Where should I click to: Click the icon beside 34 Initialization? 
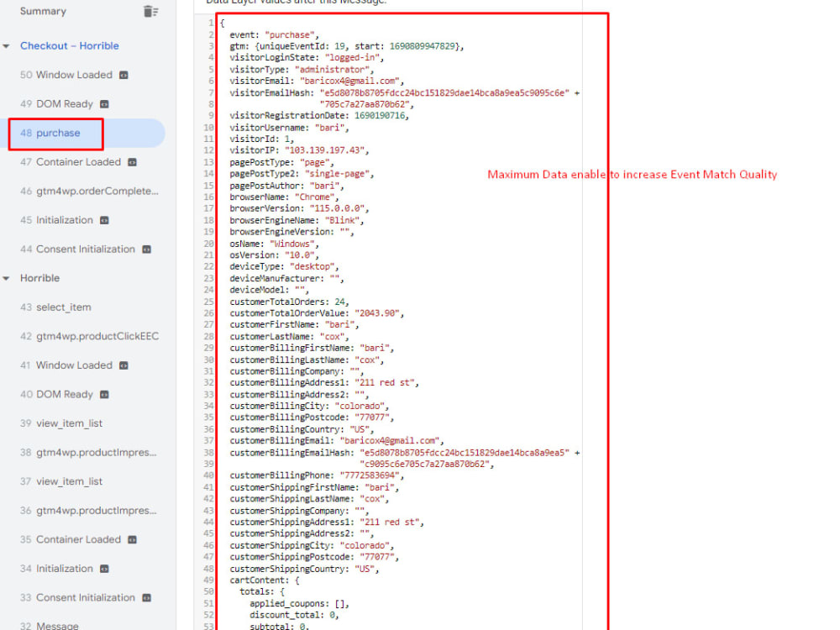[x=103, y=568]
